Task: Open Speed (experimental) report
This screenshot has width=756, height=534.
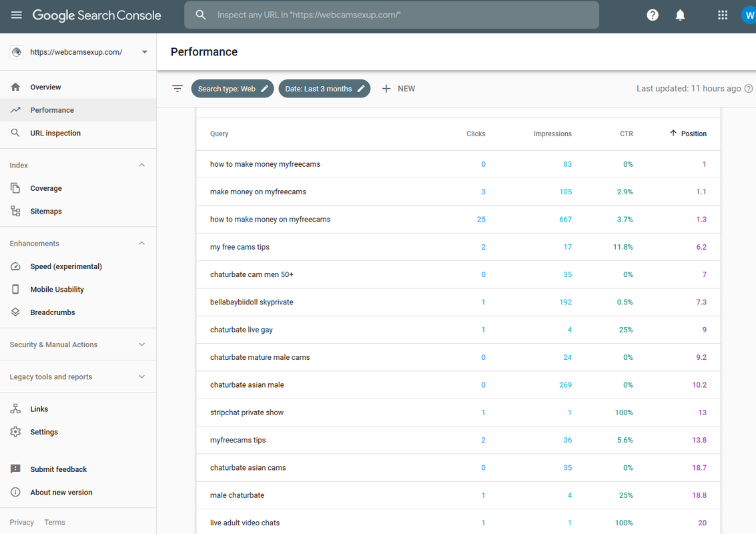Action: (78, 266)
